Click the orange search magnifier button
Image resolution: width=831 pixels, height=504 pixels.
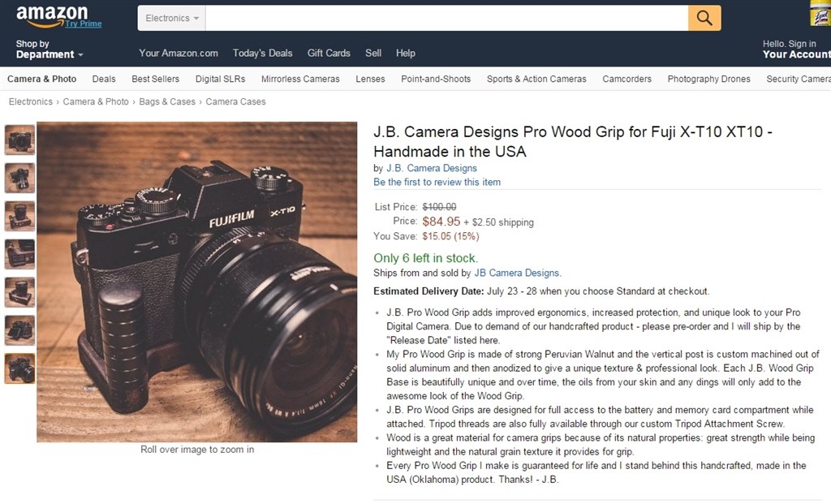(704, 18)
